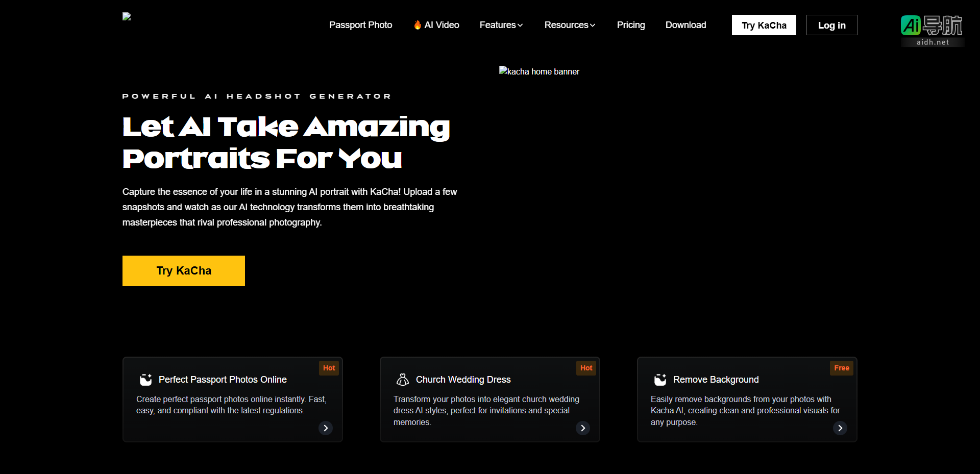Expand the Features dropdown menu

pyautogui.click(x=501, y=25)
